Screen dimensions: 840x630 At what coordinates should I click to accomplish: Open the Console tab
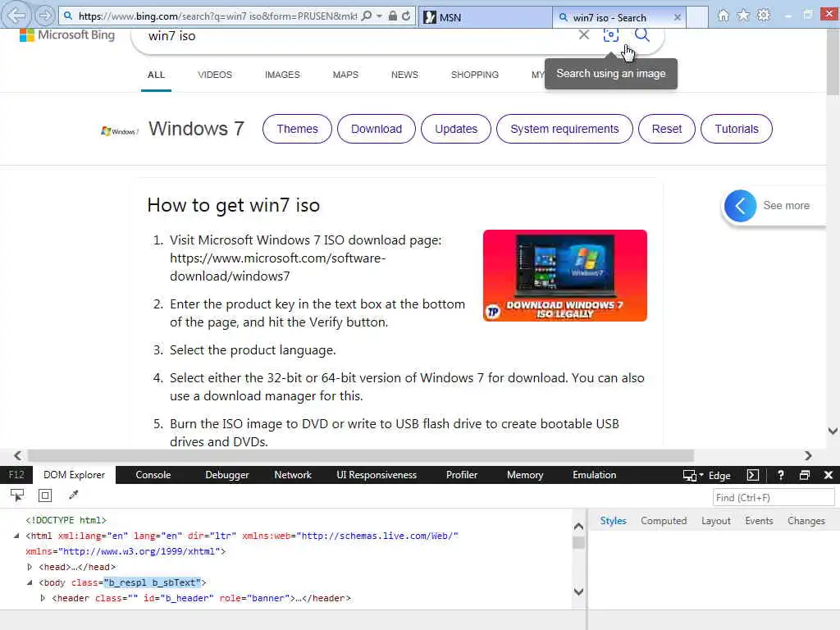[x=153, y=475]
